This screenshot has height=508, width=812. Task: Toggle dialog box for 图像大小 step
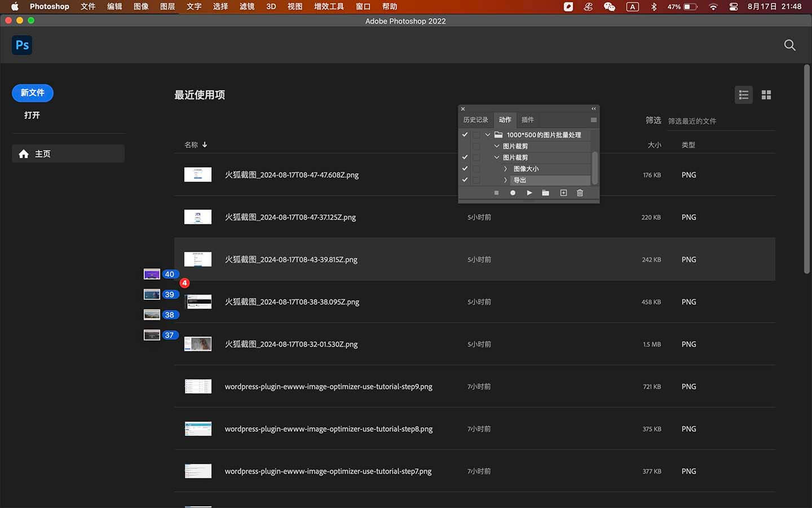tap(476, 169)
